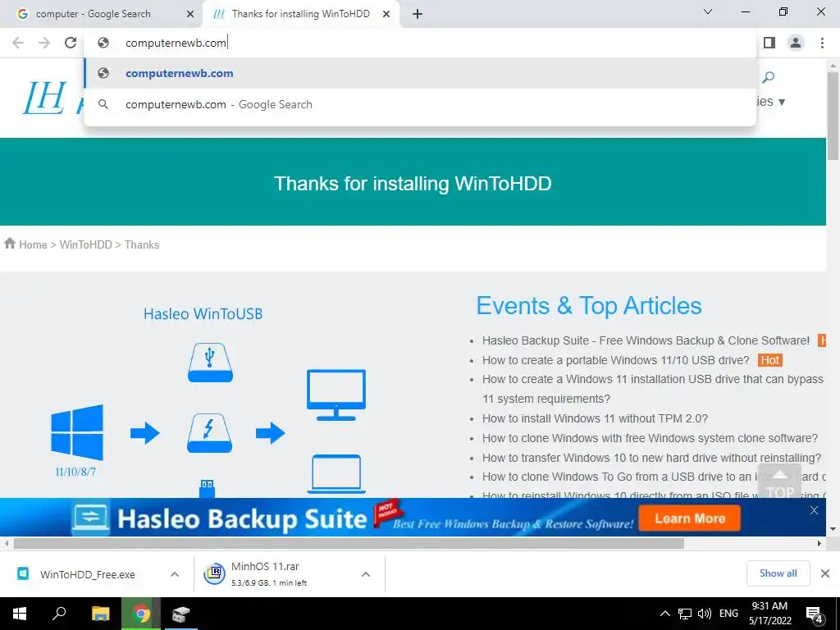The height and width of the screenshot is (630, 840).
Task: Close the Hasleo Backup Suite banner ad
Action: [x=814, y=510]
